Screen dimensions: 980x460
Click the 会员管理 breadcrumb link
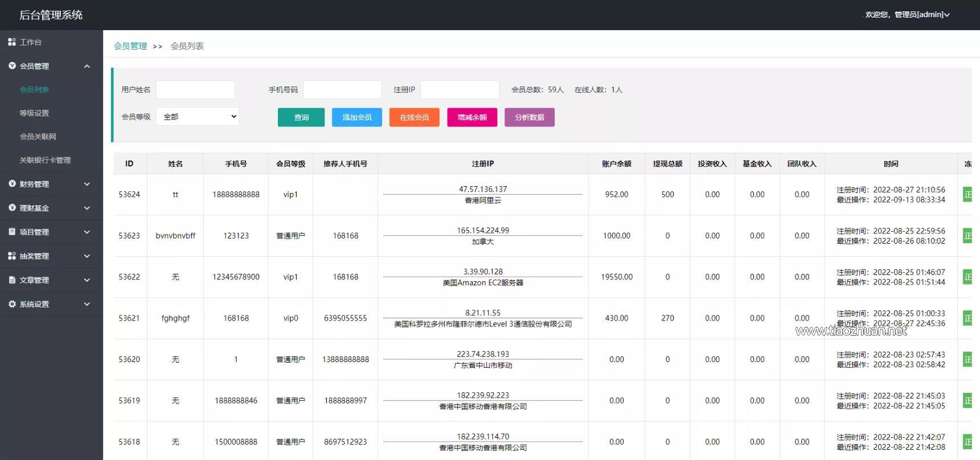coord(130,46)
